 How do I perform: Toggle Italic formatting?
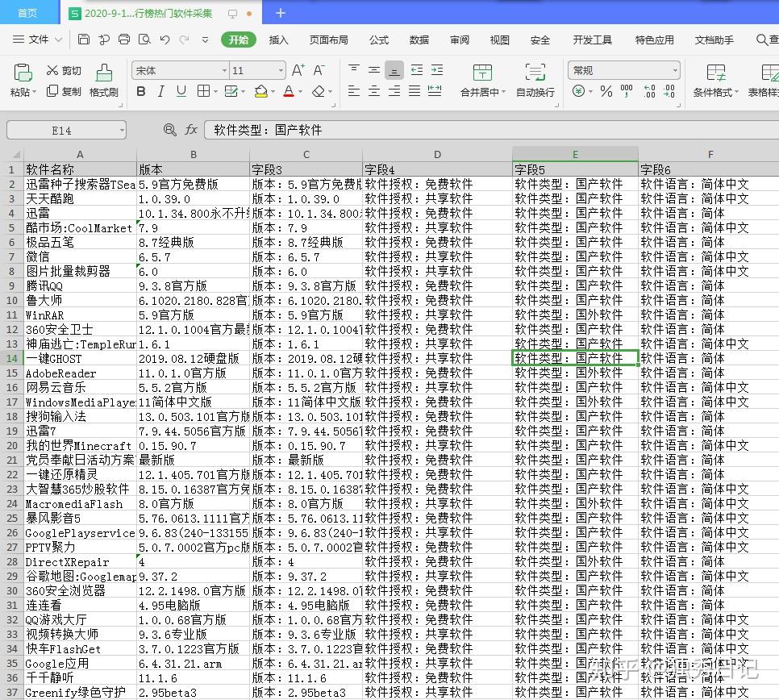pyautogui.click(x=161, y=91)
